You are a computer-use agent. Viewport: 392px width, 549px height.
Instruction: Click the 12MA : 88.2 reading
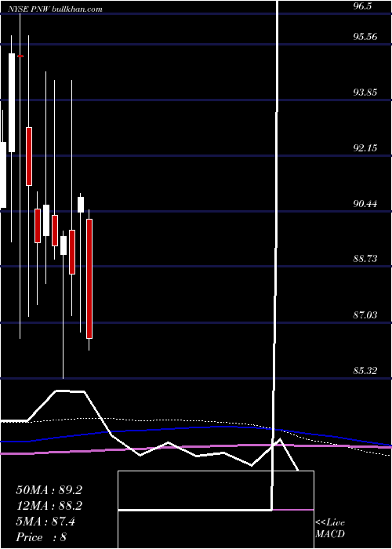click(x=49, y=506)
